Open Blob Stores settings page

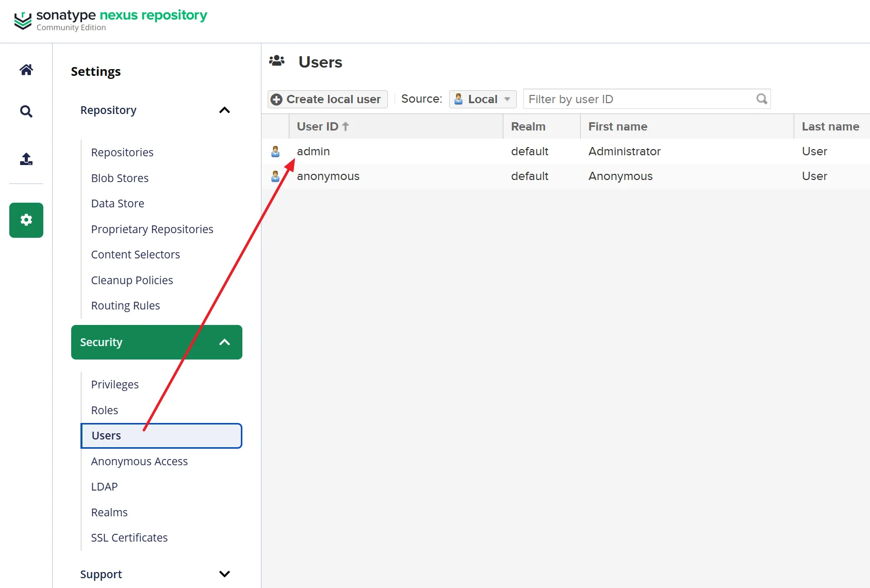coord(120,178)
